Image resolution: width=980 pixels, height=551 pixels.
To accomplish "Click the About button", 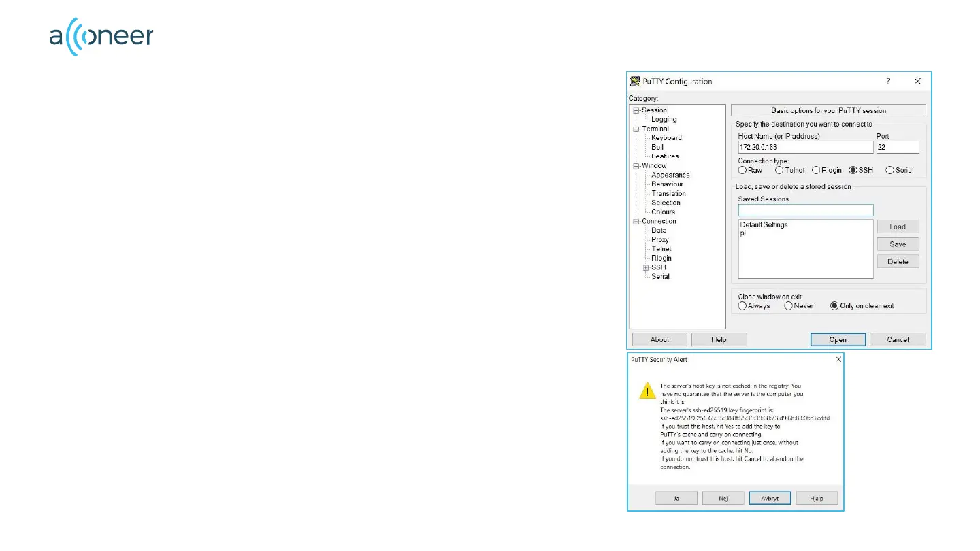I will 659,339.
